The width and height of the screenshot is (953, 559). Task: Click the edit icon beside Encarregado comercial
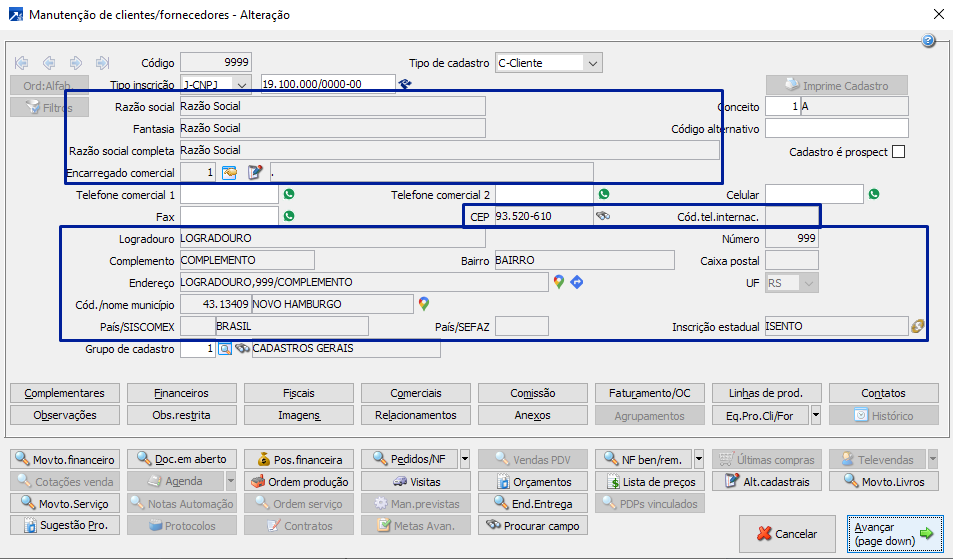[255, 172]
